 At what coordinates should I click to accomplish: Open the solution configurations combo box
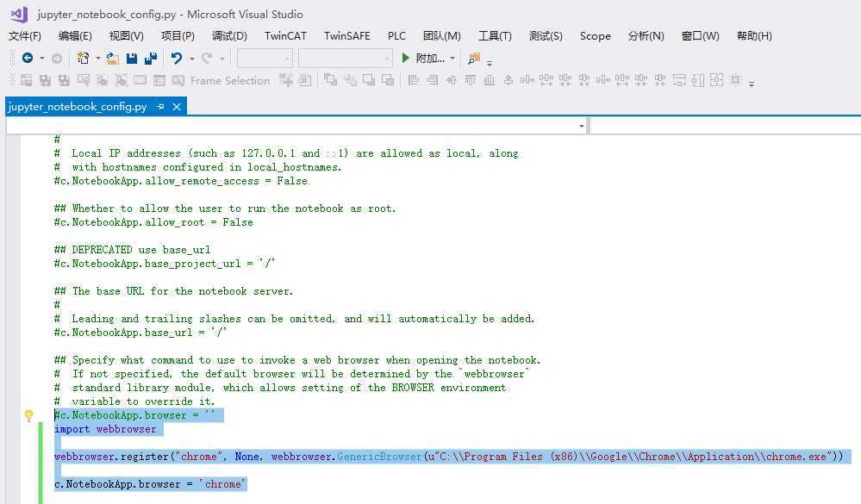(x=265, y=58)
